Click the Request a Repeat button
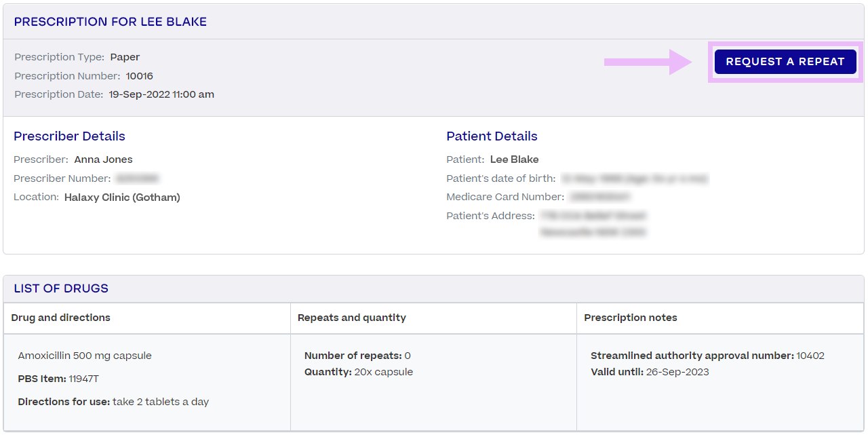Viewport: 868px width, 435px height. click(x=785, y=62)
